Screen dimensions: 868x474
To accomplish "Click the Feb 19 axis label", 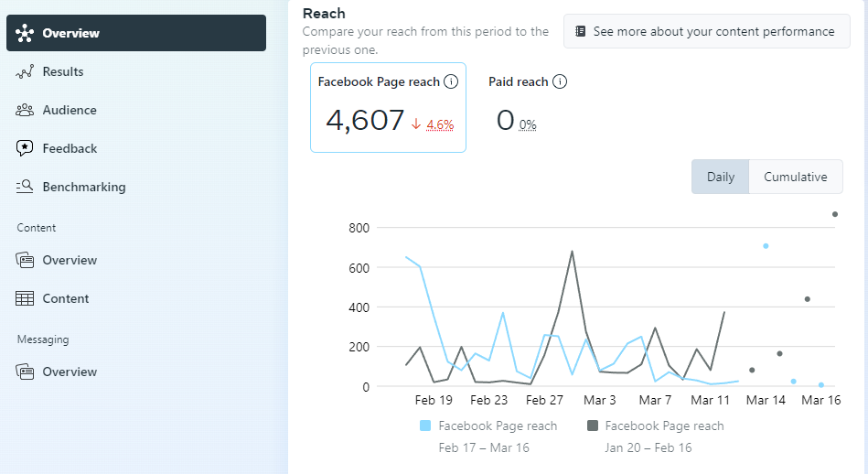I will (x=434, y=401).
